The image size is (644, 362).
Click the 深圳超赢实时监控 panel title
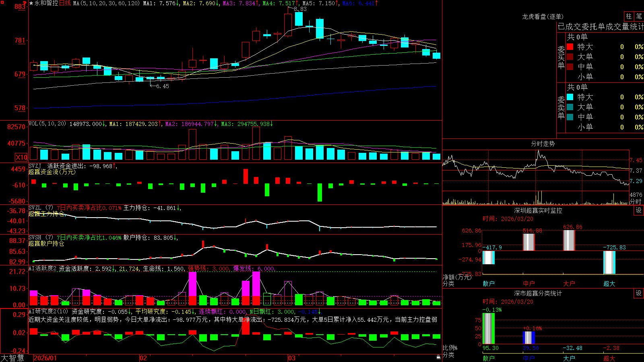(x=538, y=210)
